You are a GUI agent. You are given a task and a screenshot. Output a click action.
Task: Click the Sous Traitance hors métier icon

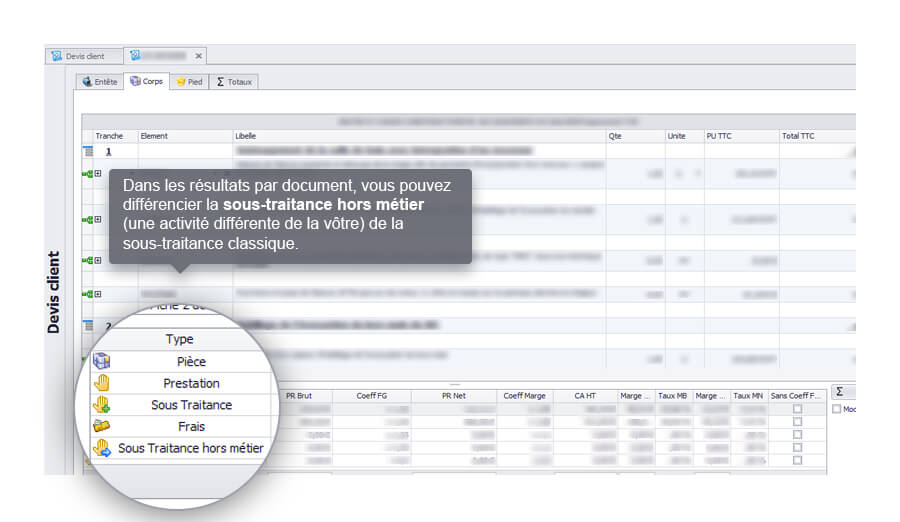pos(101,449)
